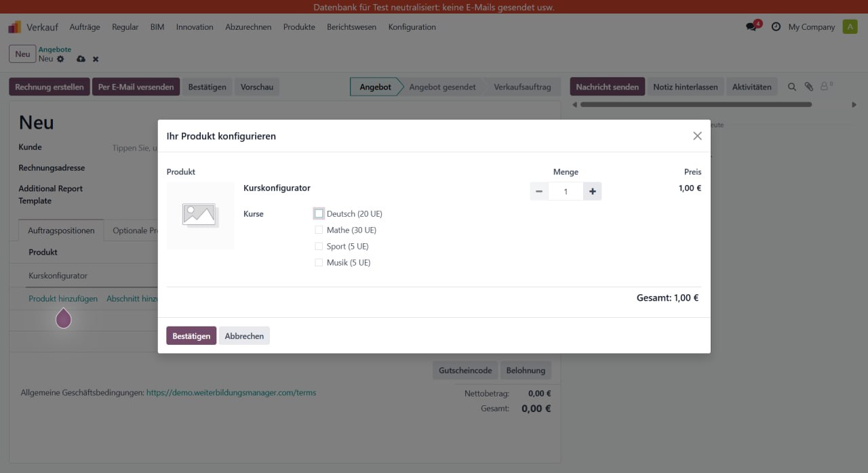The width and height of the screenshot is (868, 473).
Task: Check the Deutsch (20 UE) checkbox
Action: (x=319, y=213)
